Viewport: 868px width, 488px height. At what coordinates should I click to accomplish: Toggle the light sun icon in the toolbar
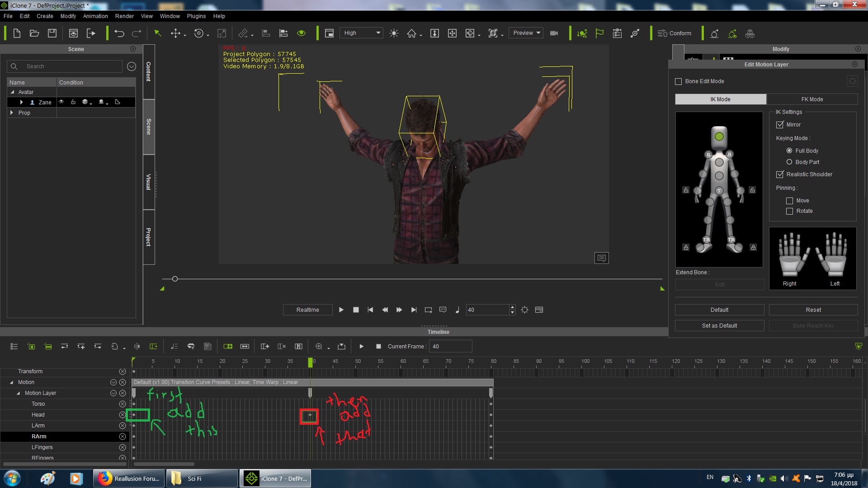point(394,33)
